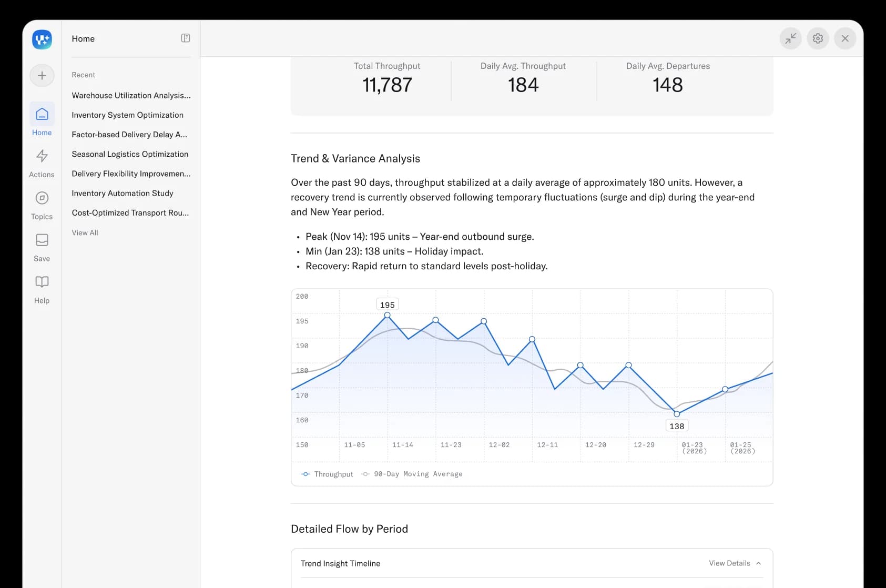Collapse the sidebar with the panel icon
This screenshot has width=886, height=588.
pos(186,38)
